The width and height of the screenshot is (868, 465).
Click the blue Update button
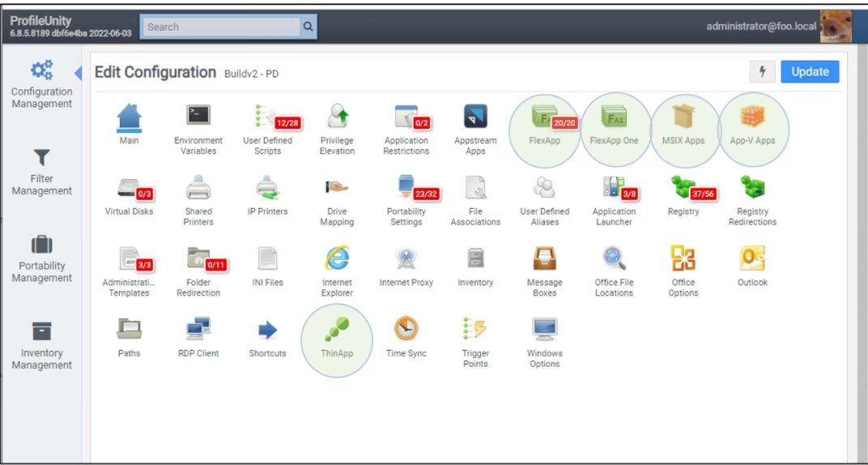(810, 72)
